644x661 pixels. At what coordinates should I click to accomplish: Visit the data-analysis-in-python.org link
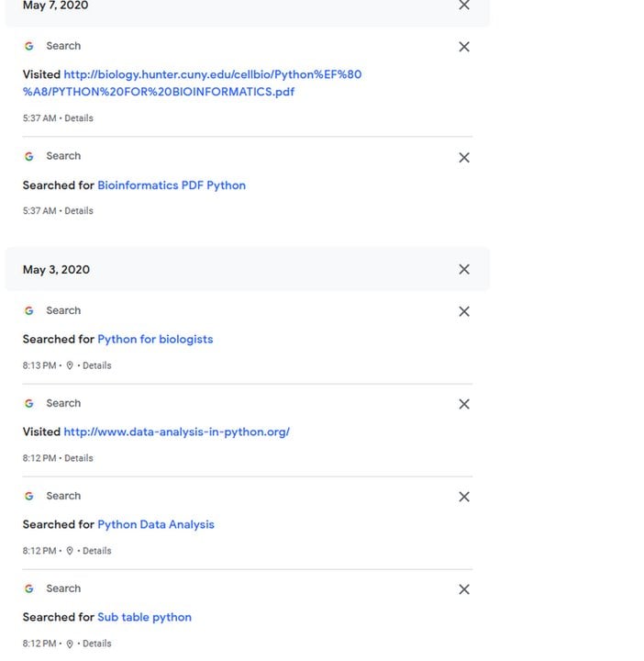point(176,432)
